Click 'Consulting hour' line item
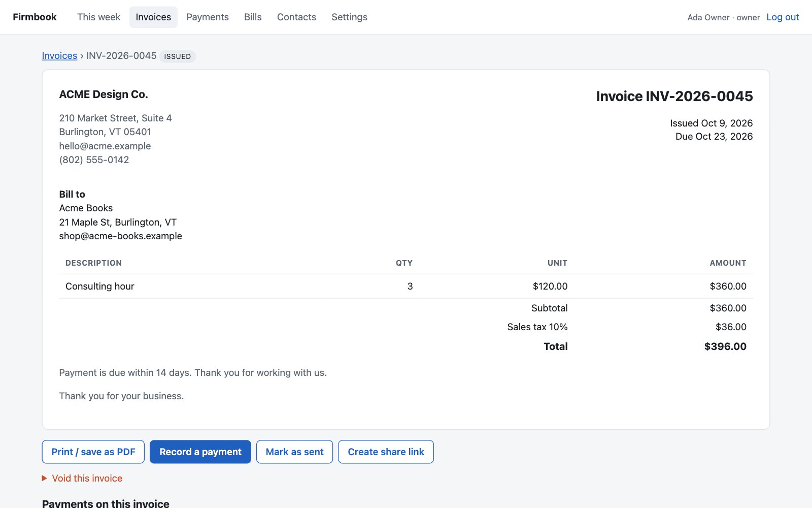The image size is (812, 508). point(100,286)
